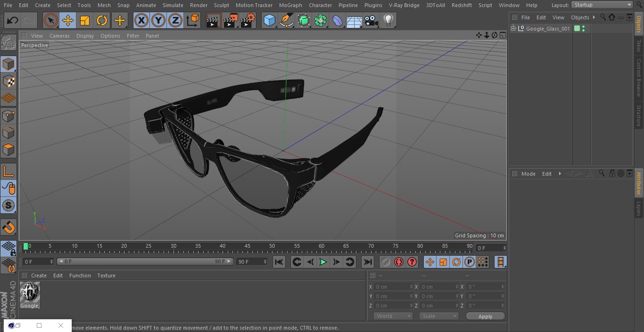Activate the Move tool

pos(68,20)
